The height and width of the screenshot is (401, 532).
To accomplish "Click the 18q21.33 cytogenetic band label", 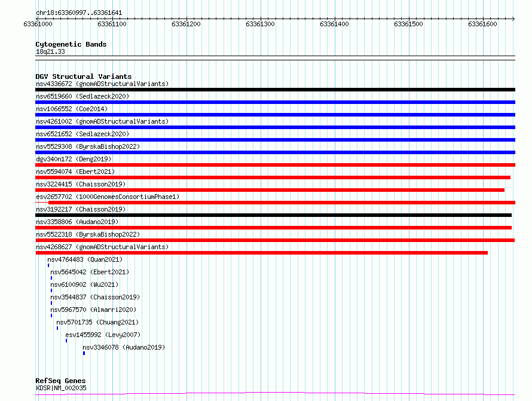I will coord(50,51).
